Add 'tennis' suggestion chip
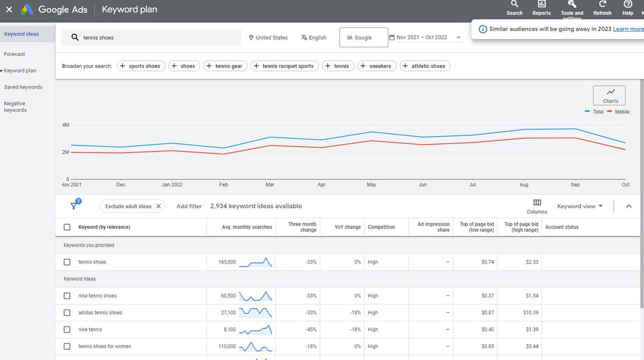Image resolution: width=644 pixels, height=360 pixels. 338,66
